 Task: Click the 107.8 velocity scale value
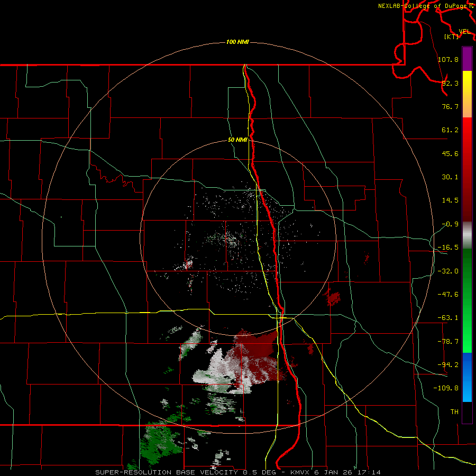click(448, 59)
